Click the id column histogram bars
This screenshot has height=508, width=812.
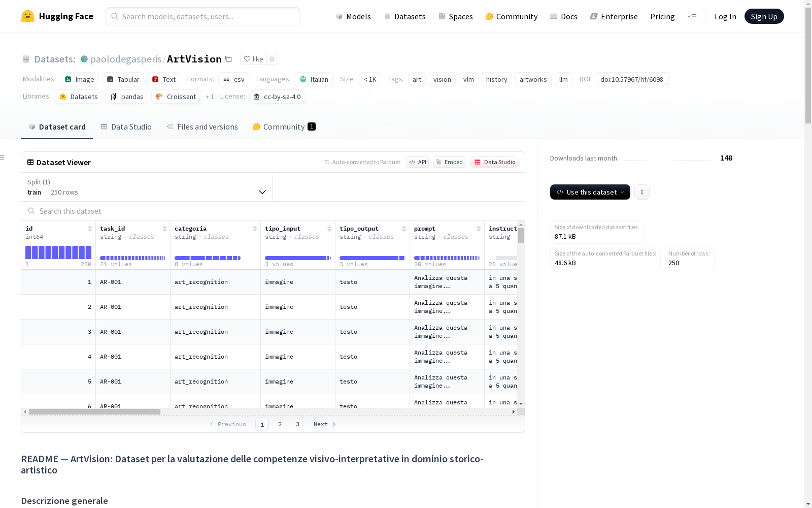58,252
